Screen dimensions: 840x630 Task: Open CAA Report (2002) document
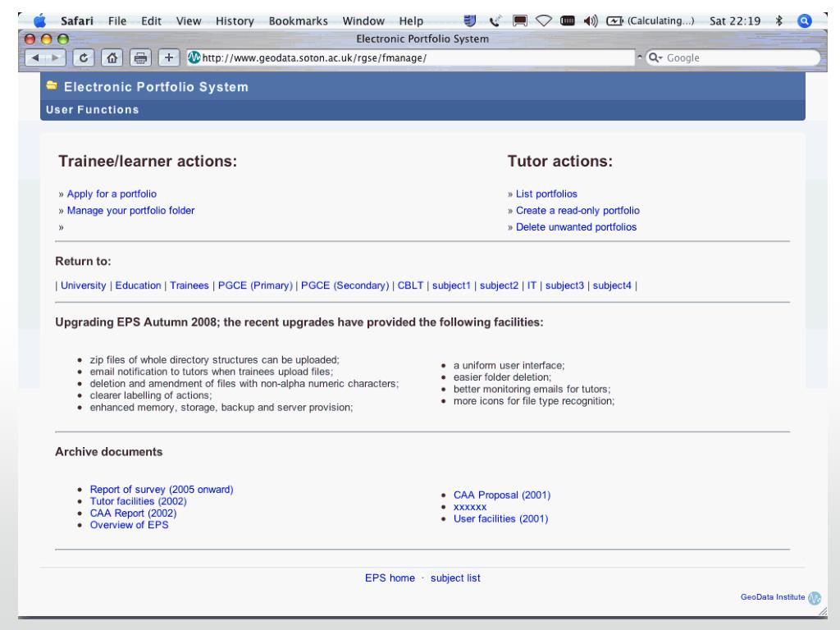133,514
